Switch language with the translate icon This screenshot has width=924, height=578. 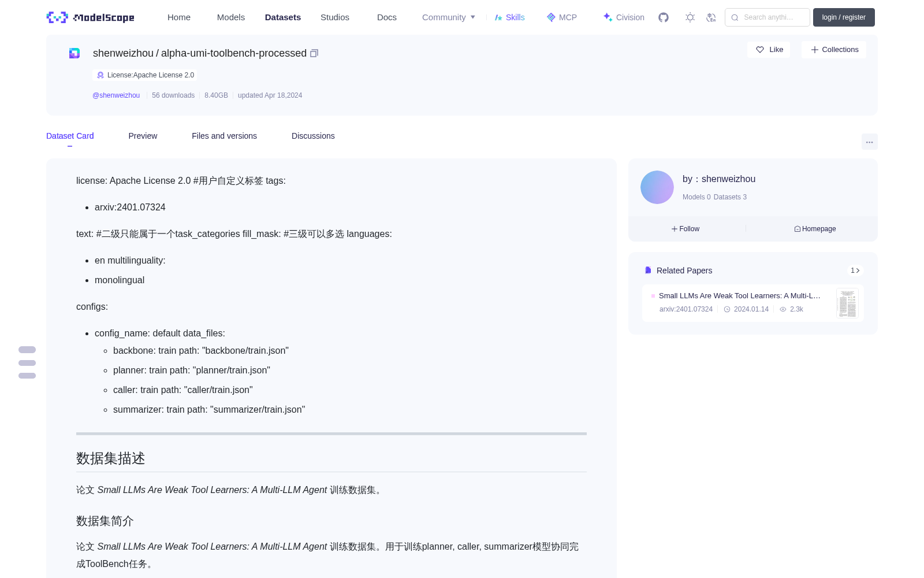click(x=711, y=17)
